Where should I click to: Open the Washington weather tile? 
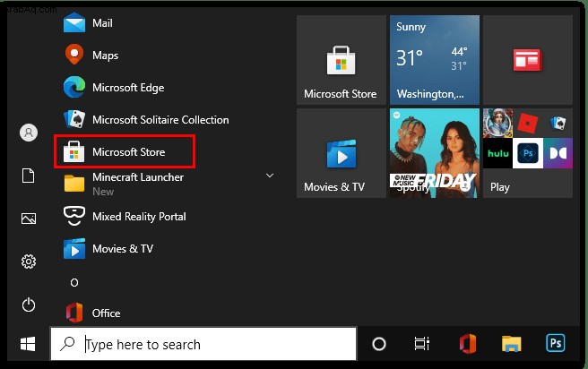click(435, 60)
